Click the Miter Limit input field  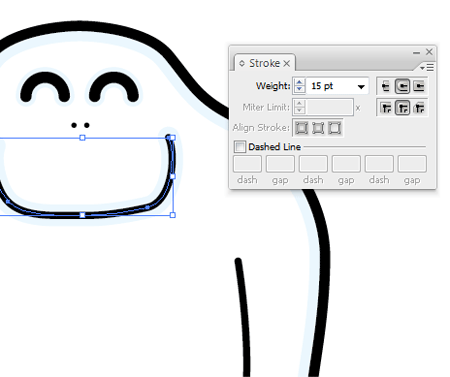(329, 107)
